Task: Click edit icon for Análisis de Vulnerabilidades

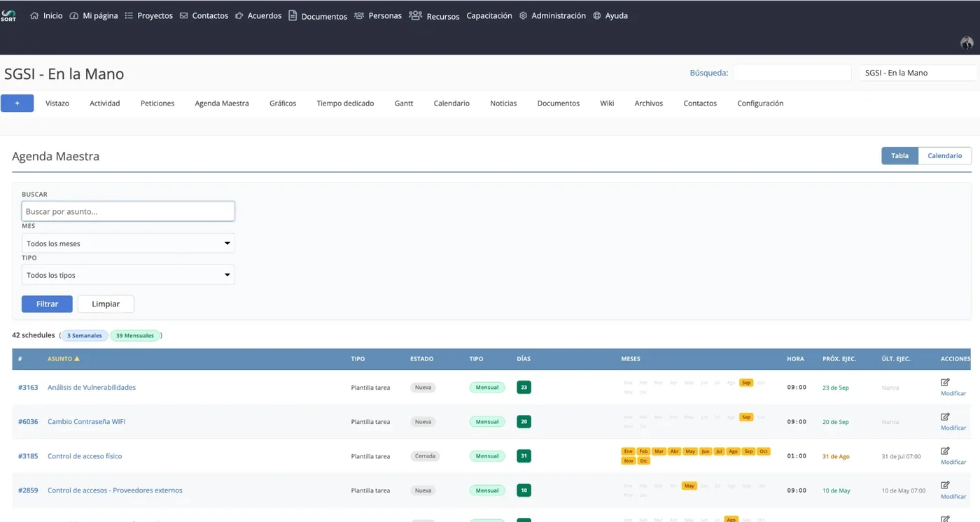Action: coord(945,382)
